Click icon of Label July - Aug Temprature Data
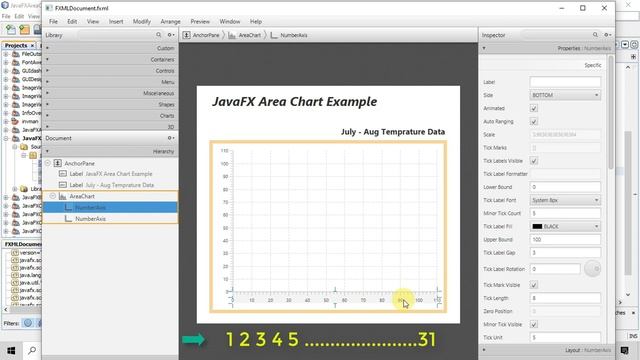 click(x=62, y=185)
